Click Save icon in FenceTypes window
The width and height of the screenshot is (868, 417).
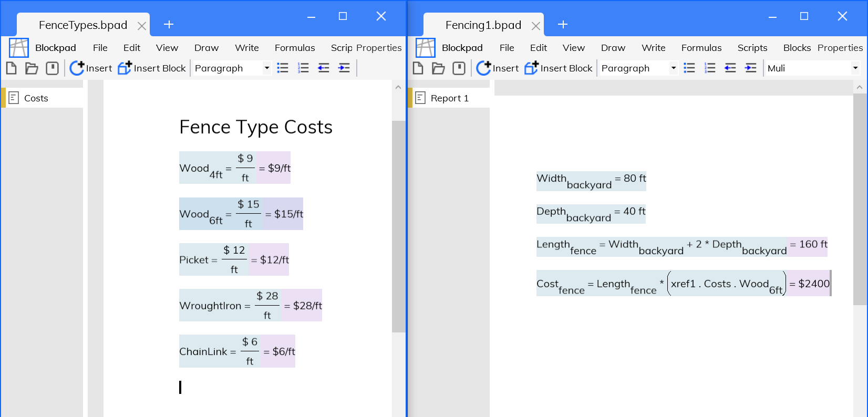point(52,68)
